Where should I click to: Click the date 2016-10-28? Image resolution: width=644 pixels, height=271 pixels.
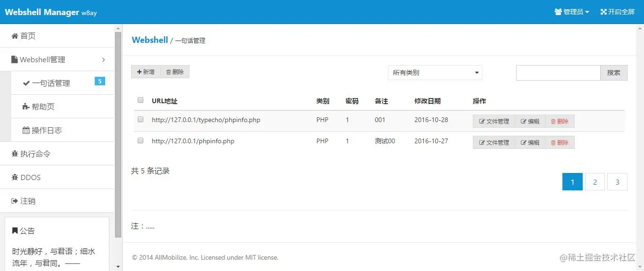point(431,120)
